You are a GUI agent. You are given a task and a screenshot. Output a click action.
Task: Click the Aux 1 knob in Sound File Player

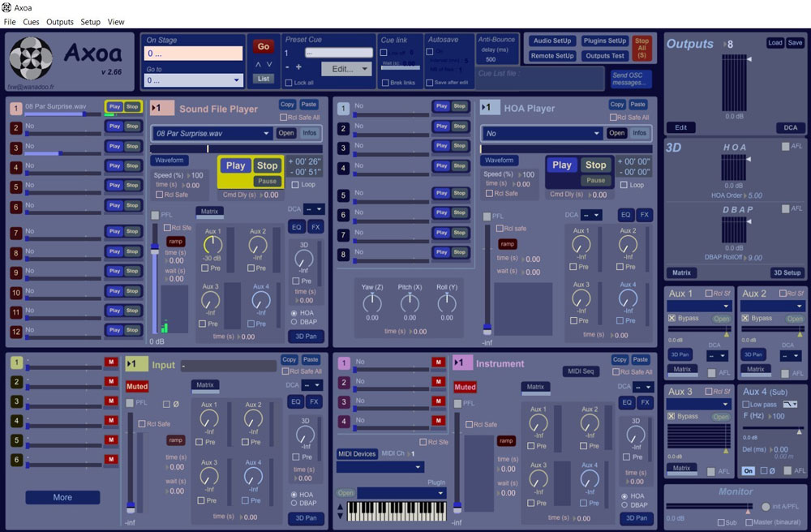[212, 244]
